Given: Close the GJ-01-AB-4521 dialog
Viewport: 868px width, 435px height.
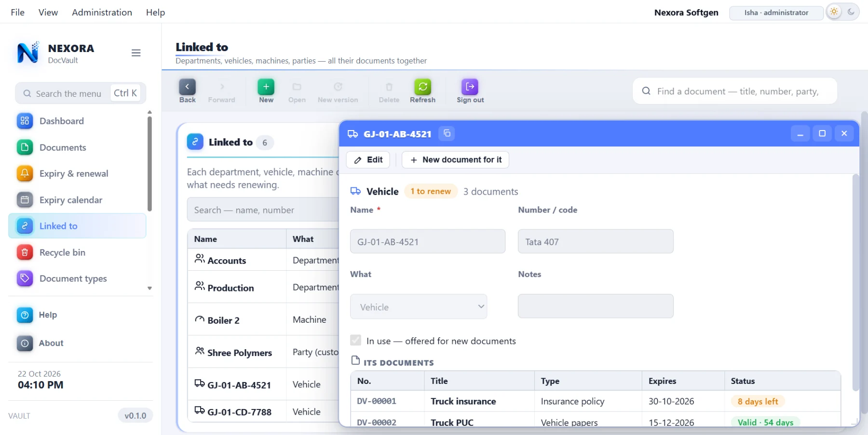Looking at the screenshot, I should [844, 133].
